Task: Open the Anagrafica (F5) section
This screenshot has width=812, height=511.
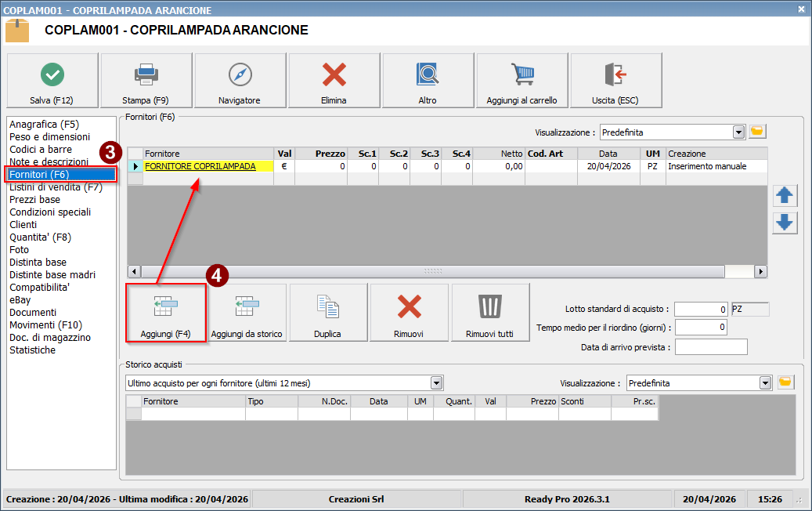Action: coord(44,125)
